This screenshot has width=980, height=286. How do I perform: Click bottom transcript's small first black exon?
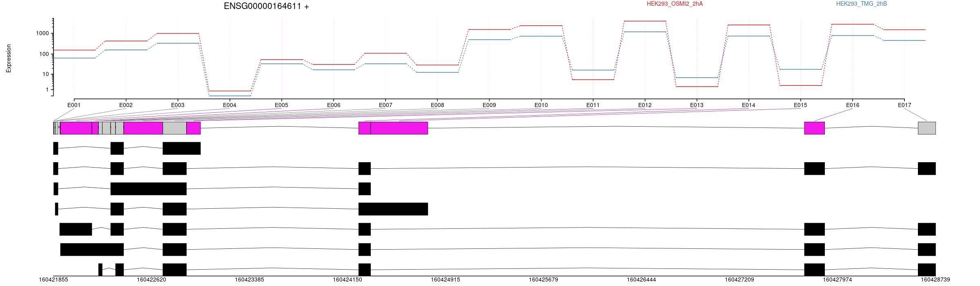tap(100, 270)
